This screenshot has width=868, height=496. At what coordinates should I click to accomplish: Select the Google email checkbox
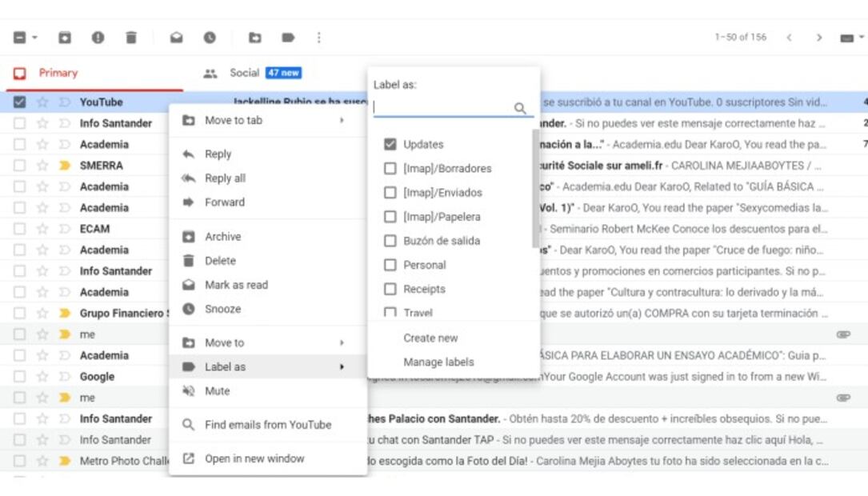pos(19,377)
